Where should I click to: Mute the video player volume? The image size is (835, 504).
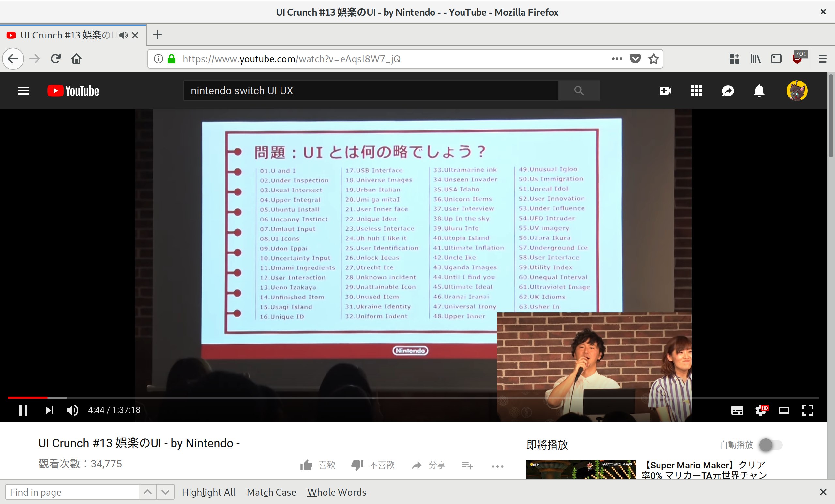pos(72,410)
